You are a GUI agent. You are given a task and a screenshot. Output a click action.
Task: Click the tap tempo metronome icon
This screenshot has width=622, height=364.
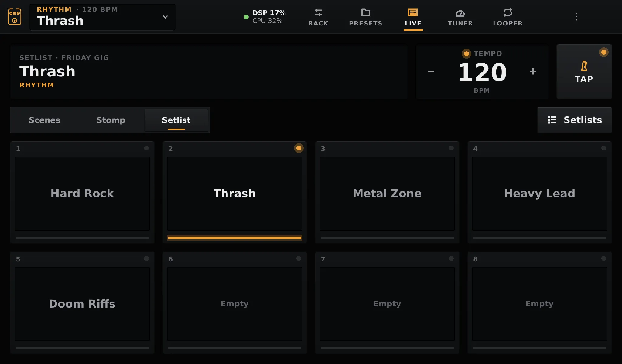(x=584, y=66)
